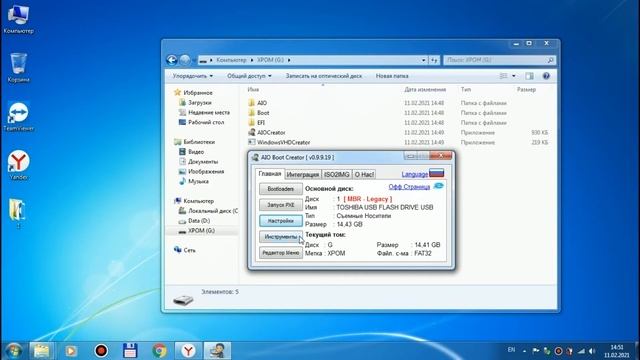Switch to Главная tab in AIO Boot
The height and width of the screenshot is (360, 640).
[x=270, y=173]
